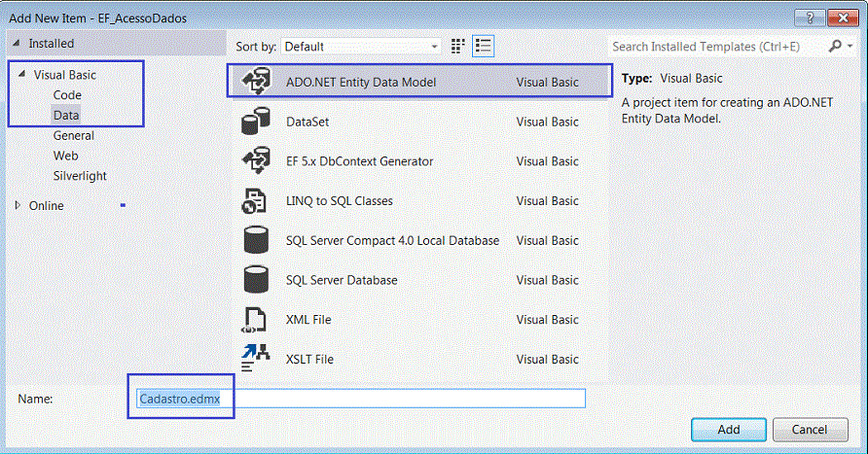868x454 pixels.
Task: Click the Installed header label
Action: click(51, 43)
